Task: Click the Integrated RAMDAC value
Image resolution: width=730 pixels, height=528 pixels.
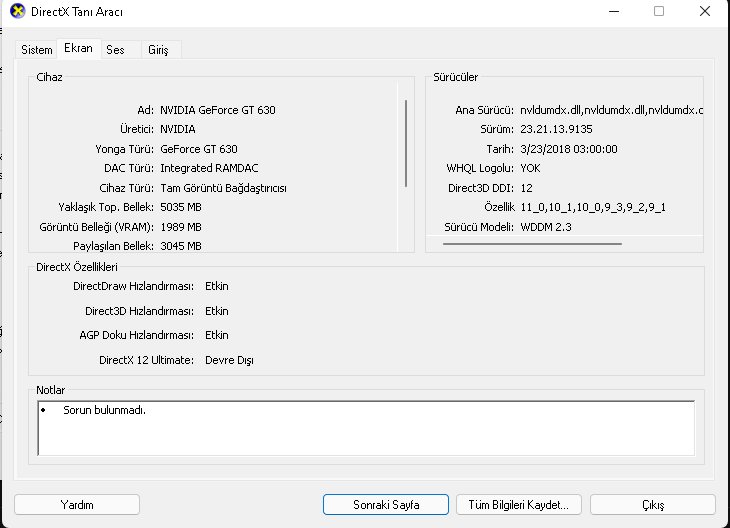Action: pyautogui.click(x=210, y=168)
